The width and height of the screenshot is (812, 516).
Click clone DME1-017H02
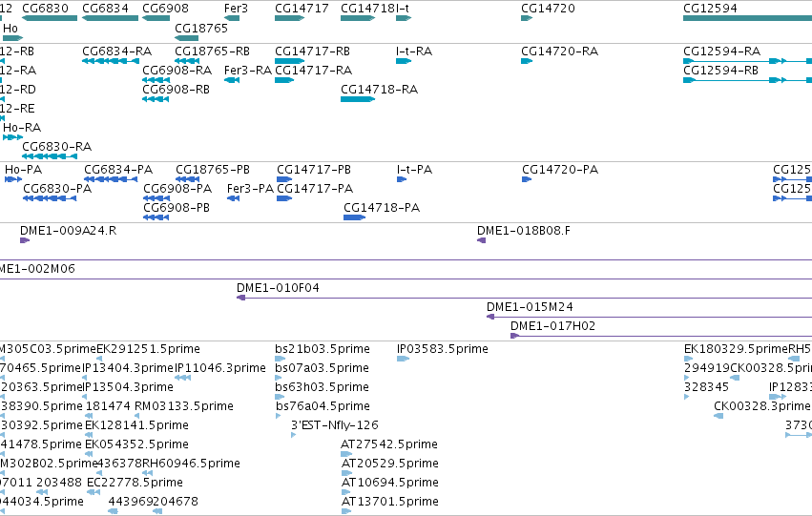[x=661, y=336]
